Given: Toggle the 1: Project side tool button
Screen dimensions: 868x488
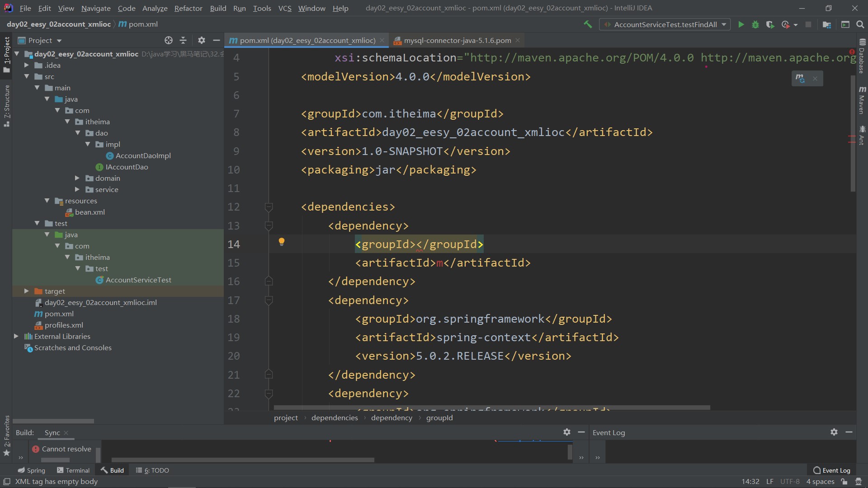Looking at the screenshot, I should tap(6, 54).
